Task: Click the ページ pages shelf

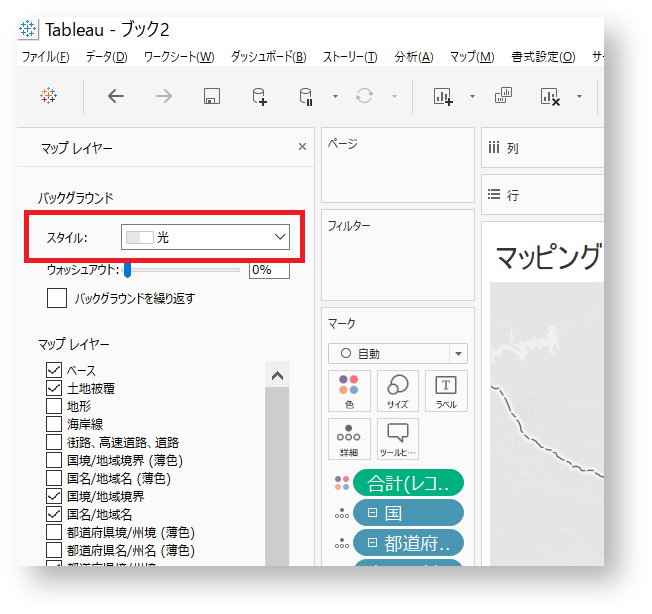Action: pyautogui.click(x=398, y=165)
